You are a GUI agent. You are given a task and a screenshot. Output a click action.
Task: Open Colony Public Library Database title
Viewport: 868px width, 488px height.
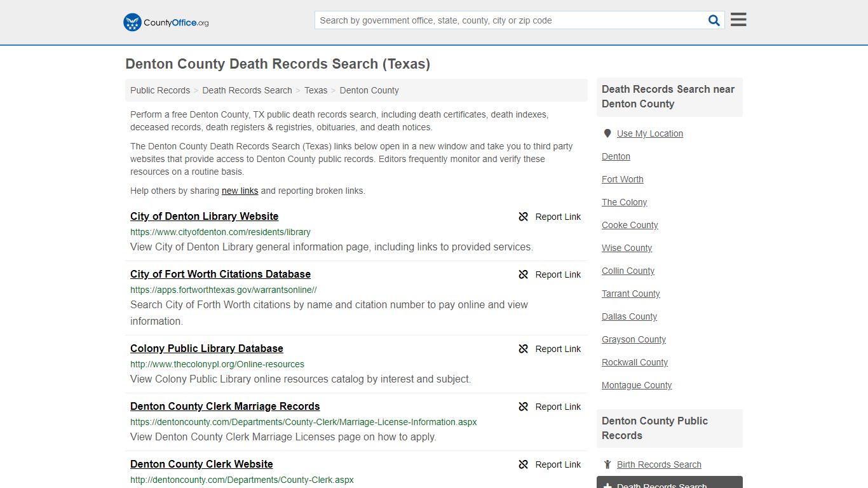[207, 348]
